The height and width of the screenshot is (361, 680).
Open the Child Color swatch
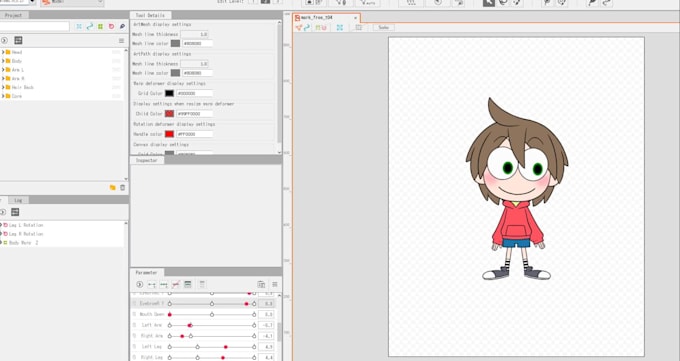click(169, 114)
